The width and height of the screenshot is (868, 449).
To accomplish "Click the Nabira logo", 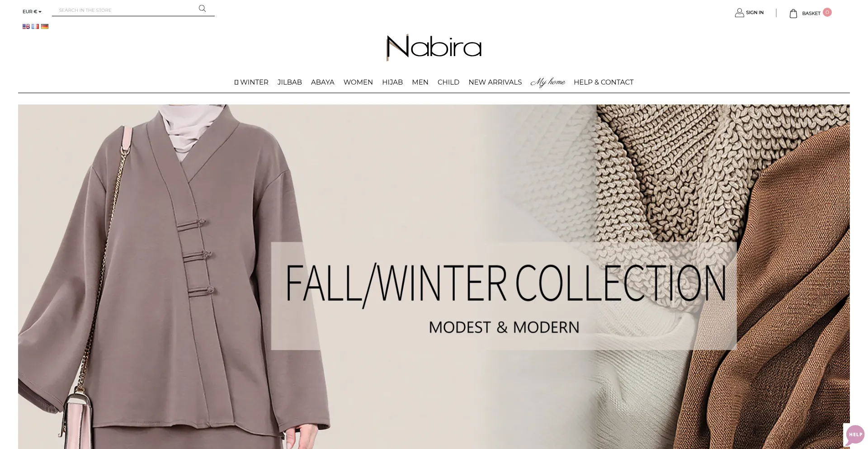I will click(x=434, y=47).
